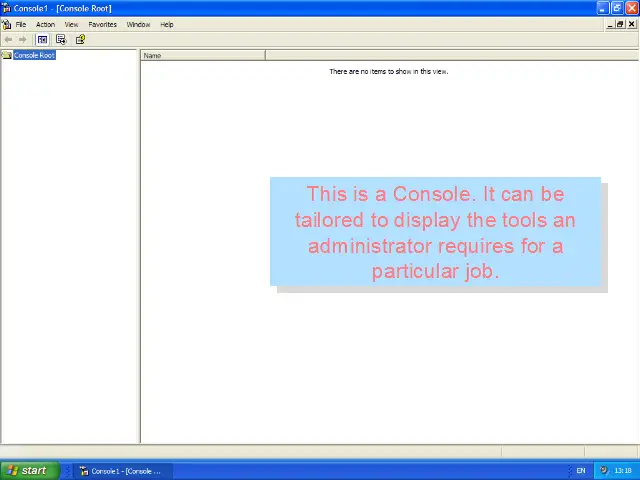Click the empty column header beside Name
This screenshot has height=480, width=640.
(x=452, y=56)
